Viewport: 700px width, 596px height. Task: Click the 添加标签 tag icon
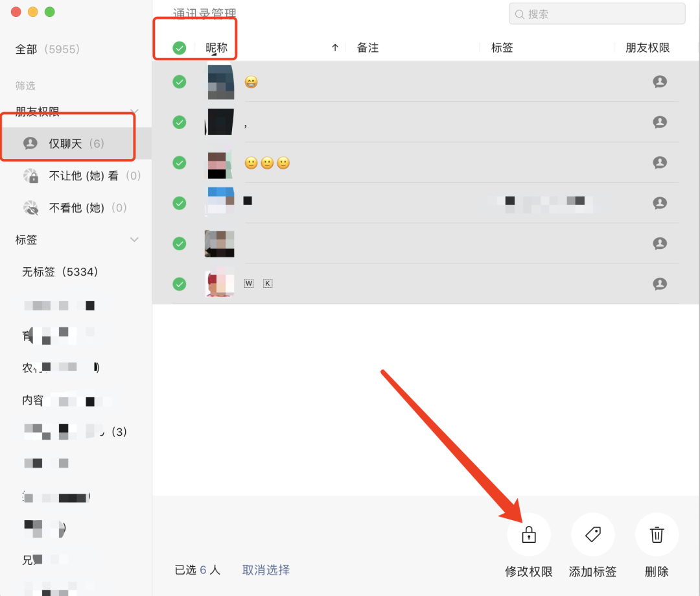point(593,534)
